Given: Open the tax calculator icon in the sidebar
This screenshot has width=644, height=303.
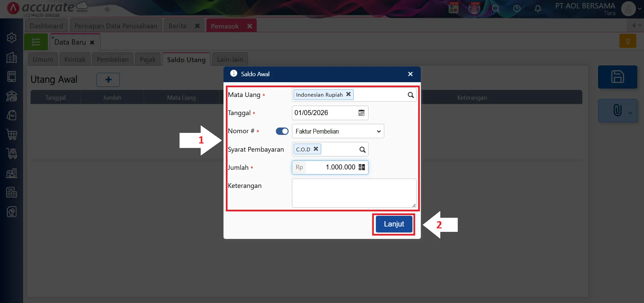Looking at the screenshot, I should click(x=12, y=193).
